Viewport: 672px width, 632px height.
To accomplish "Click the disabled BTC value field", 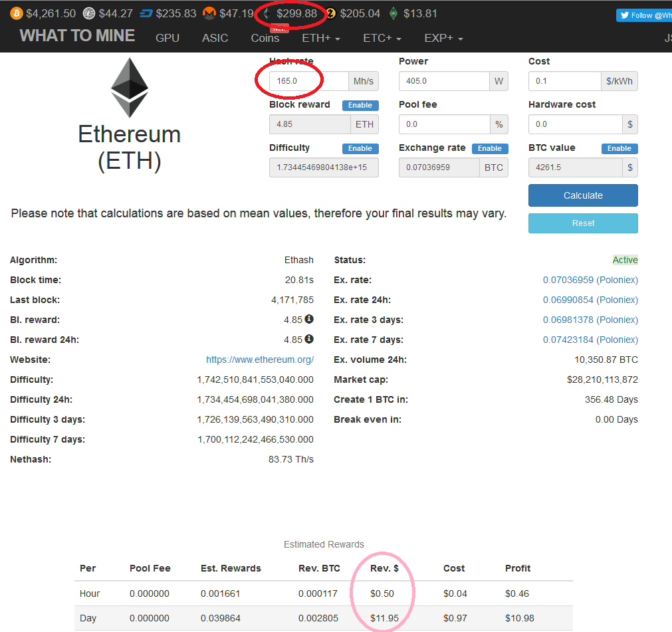I will [x=575, y=167].
